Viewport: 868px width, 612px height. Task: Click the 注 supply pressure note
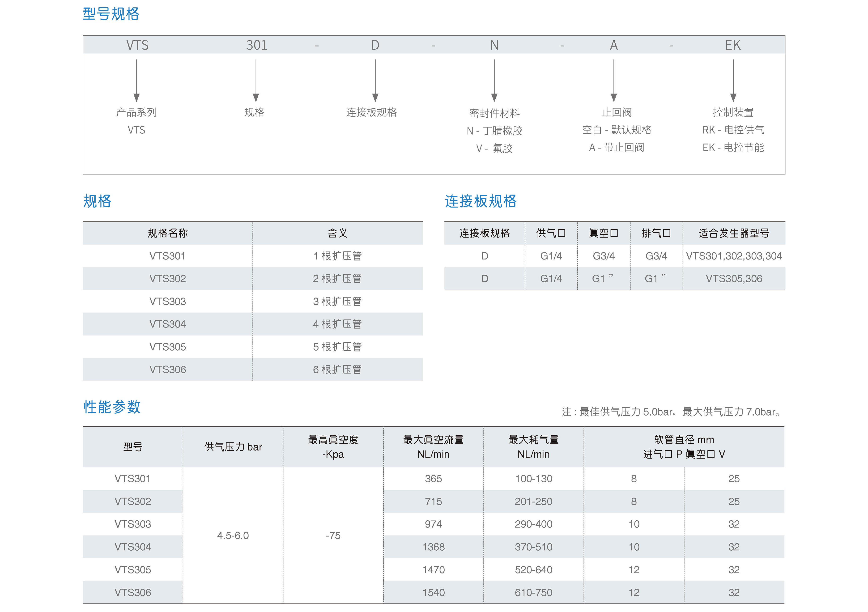pos(671,412)
